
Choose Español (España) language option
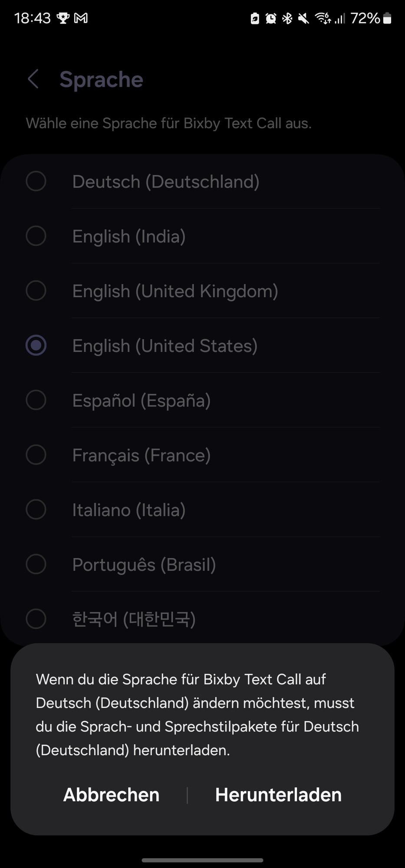tap(203, 400)
